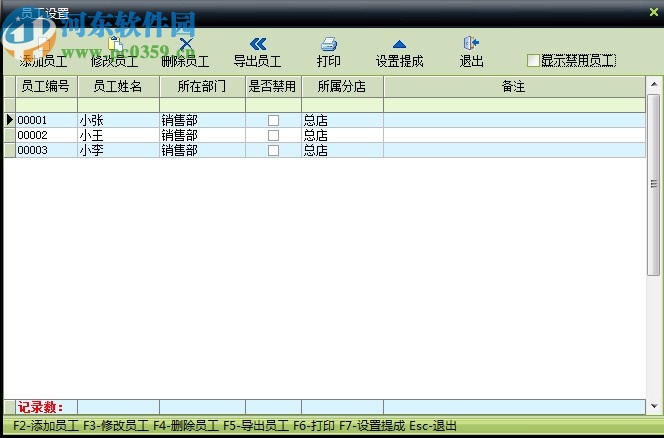Click the 所属分店 column header
The width and height of the screenshot is (664, 438).
click(342, 86)
